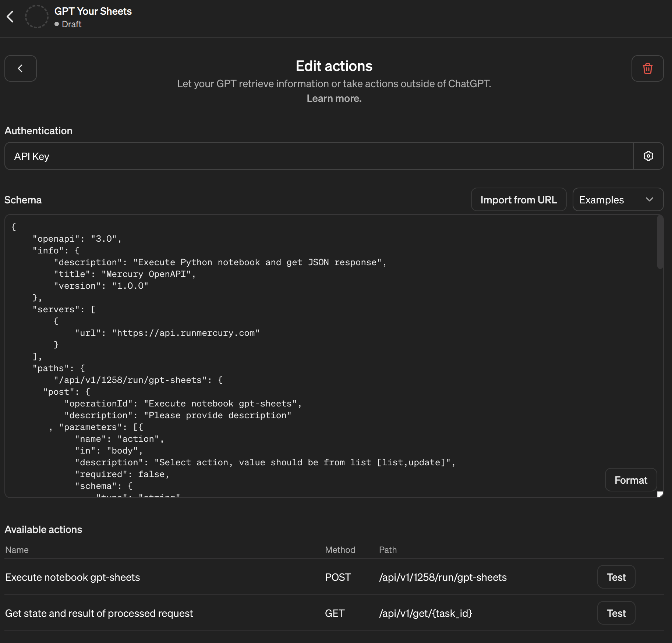Click the schema editor resize handle
672x643 pixels.
tap(660, 494)
